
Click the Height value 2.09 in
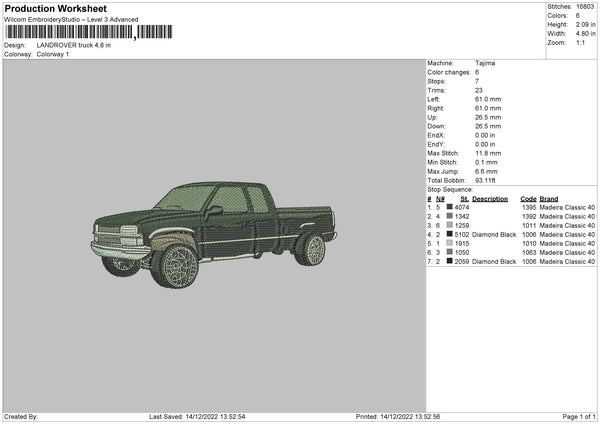click(585, 24)
